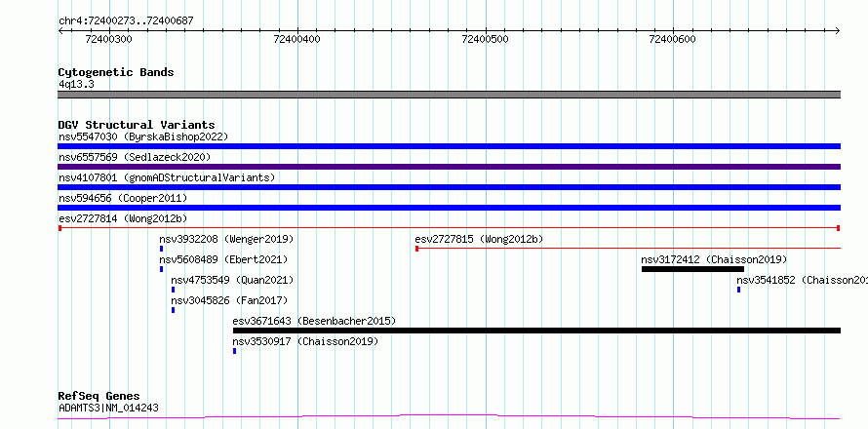
Task: Open the nsv4107801 (gnomADStructuralVariants) label
Action: click(x=167, y=177)
